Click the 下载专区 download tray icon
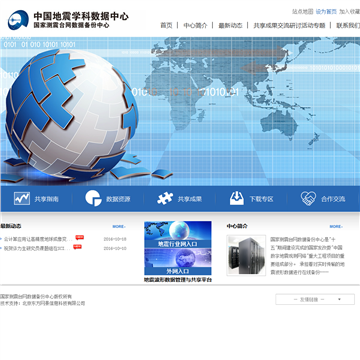The height and width of the screenshot is (360, 360). [x=237, y=198]
